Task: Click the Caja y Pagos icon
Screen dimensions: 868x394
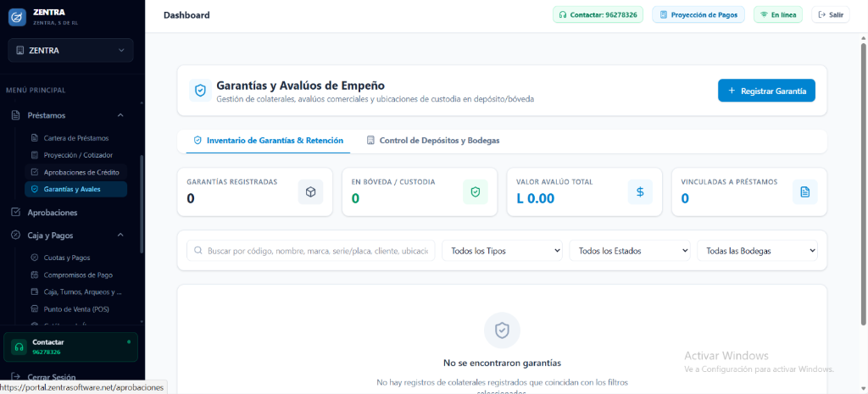Action: coord(16,236)
